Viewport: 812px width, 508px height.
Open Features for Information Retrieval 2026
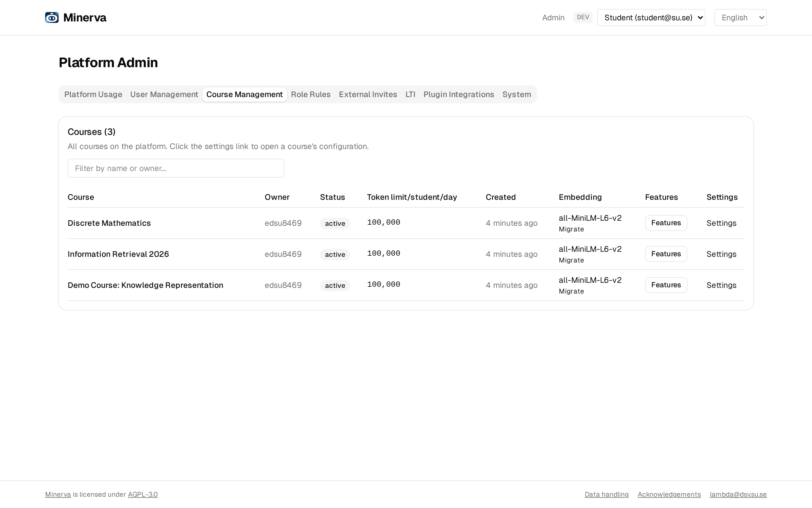(666, 254)
